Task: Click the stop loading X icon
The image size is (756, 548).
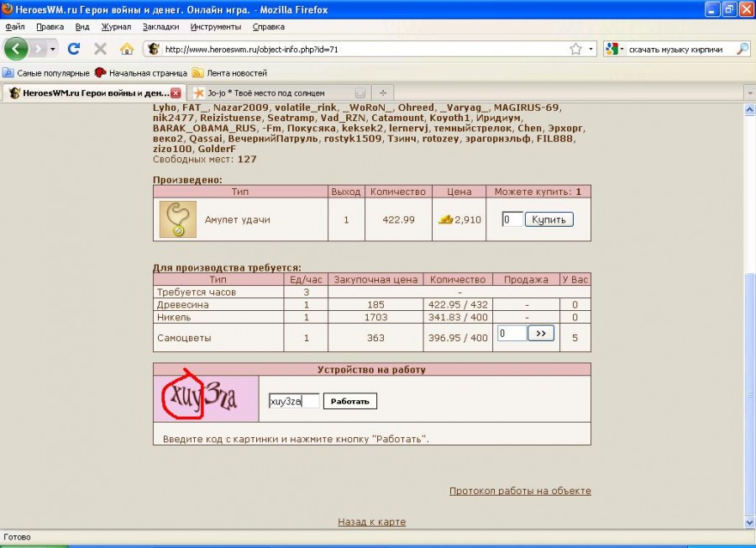Action: point(100,49)
